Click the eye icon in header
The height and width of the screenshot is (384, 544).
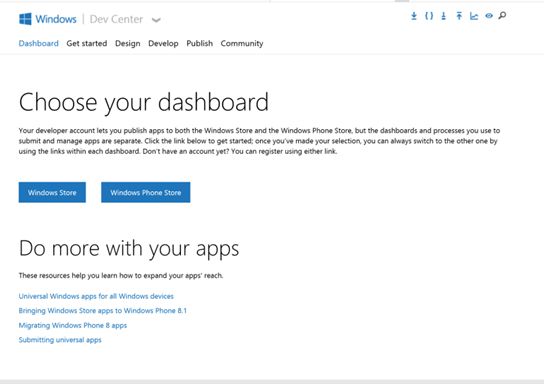(489, 16)
